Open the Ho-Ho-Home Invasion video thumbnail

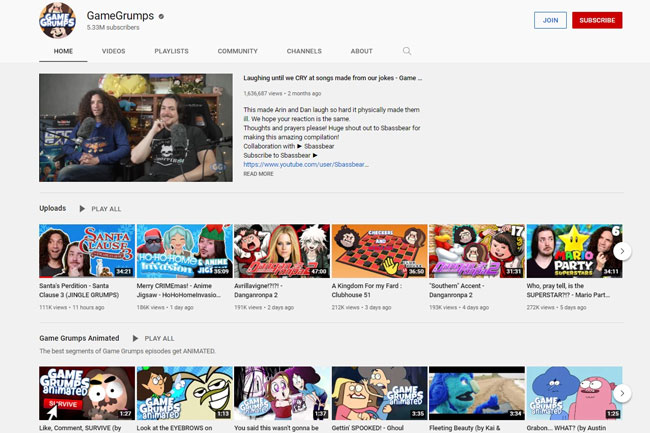tap(184, 251)
